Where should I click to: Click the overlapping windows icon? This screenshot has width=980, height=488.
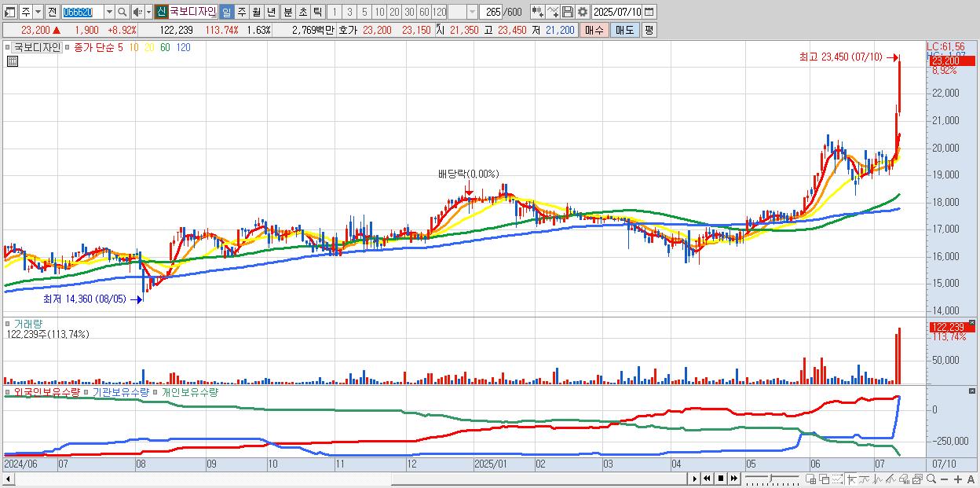[825, 479]
